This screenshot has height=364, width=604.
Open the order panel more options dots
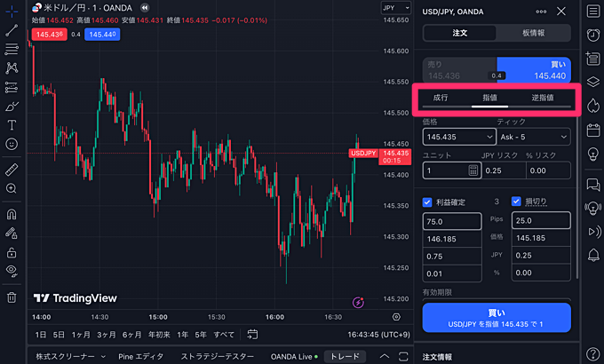(541, 12)
